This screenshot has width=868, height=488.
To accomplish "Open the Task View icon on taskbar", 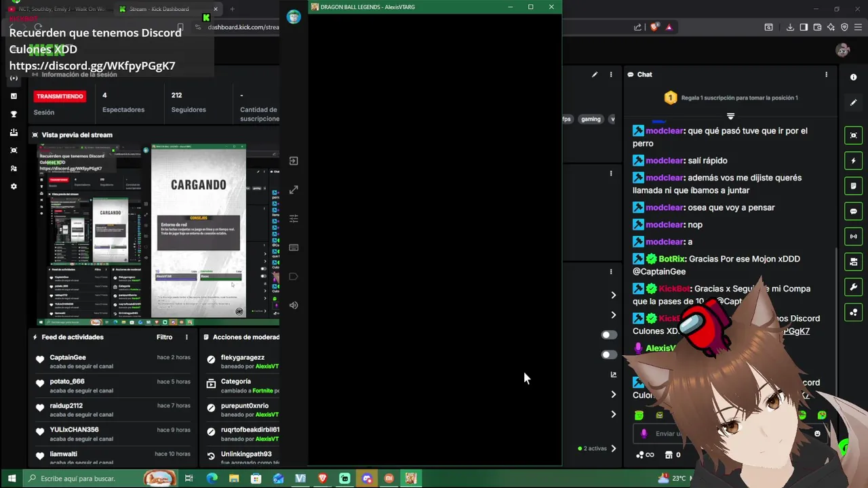I will [189, 479].
